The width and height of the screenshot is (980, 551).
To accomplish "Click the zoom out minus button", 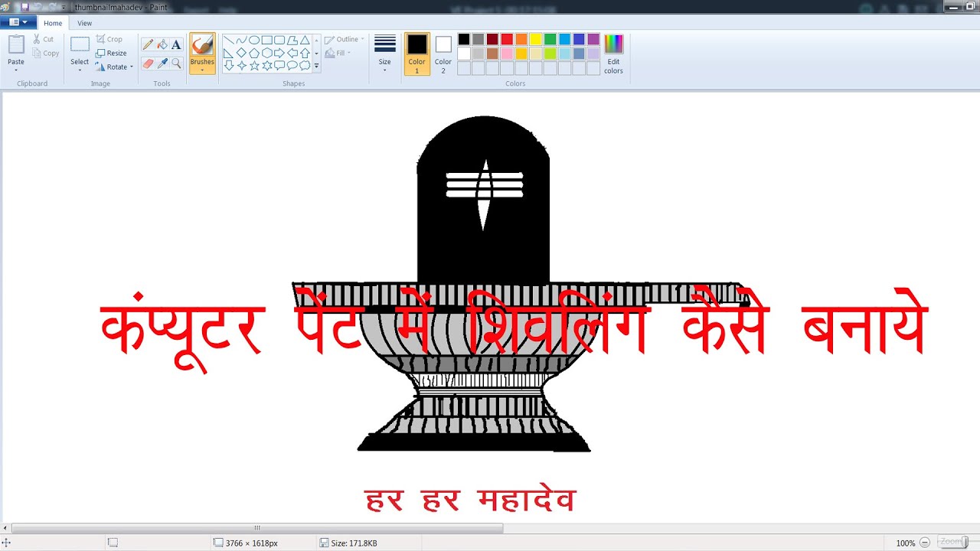I will point(925,543).
